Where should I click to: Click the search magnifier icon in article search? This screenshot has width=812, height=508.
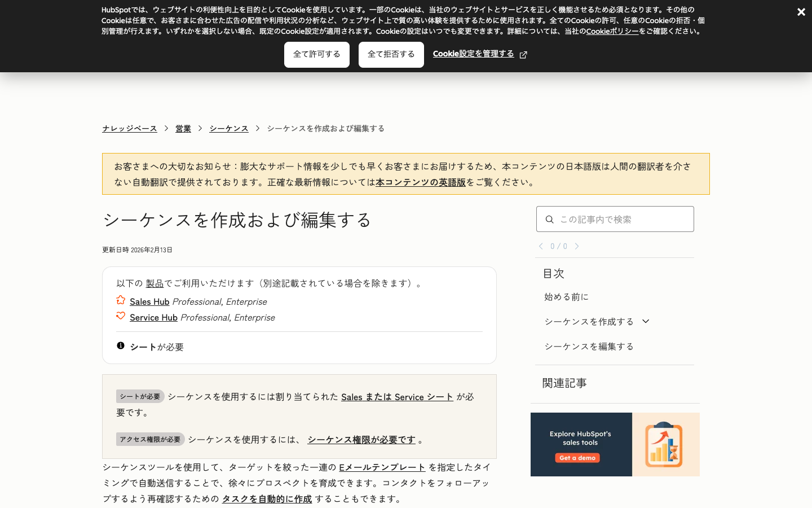[x=549, y=220]
